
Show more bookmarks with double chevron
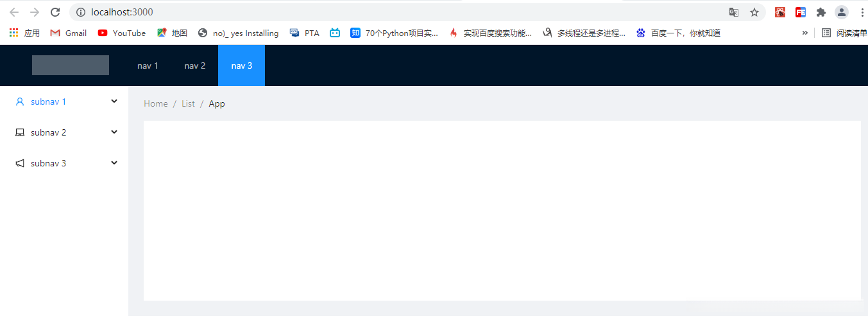pos(804,33)
